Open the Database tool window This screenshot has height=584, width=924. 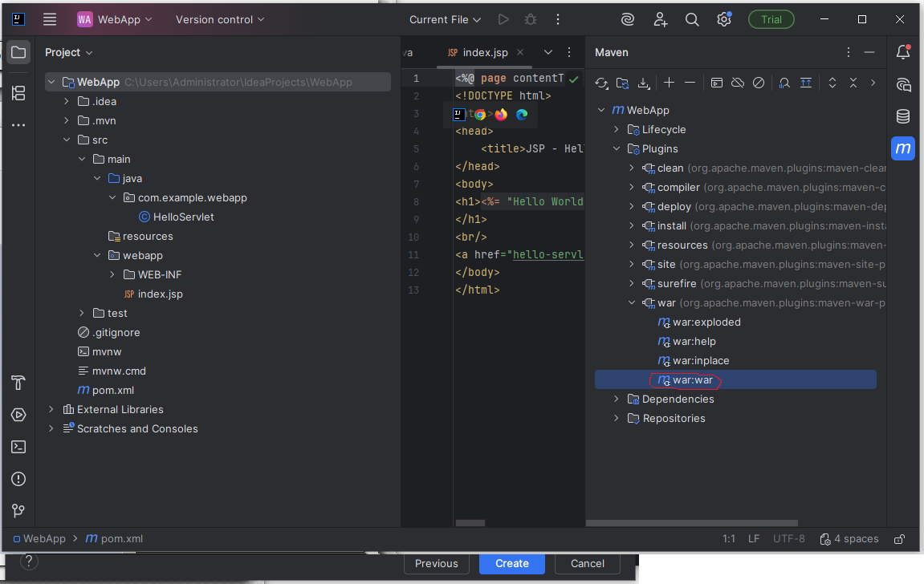903,116
